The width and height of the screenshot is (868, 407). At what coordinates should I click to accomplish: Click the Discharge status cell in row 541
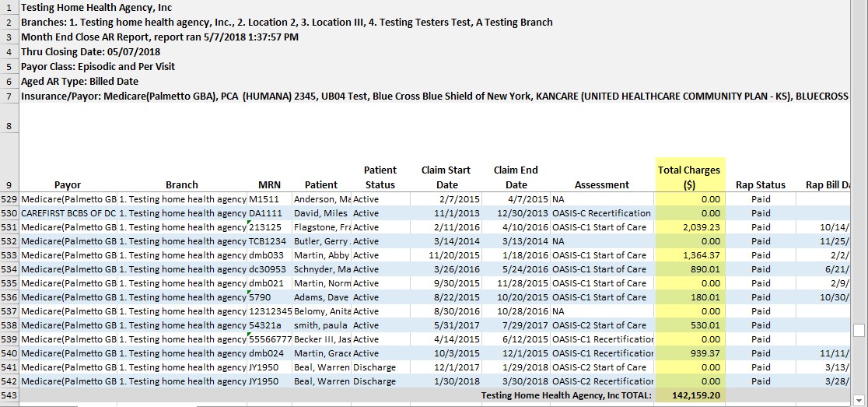[x=380, y=367]
